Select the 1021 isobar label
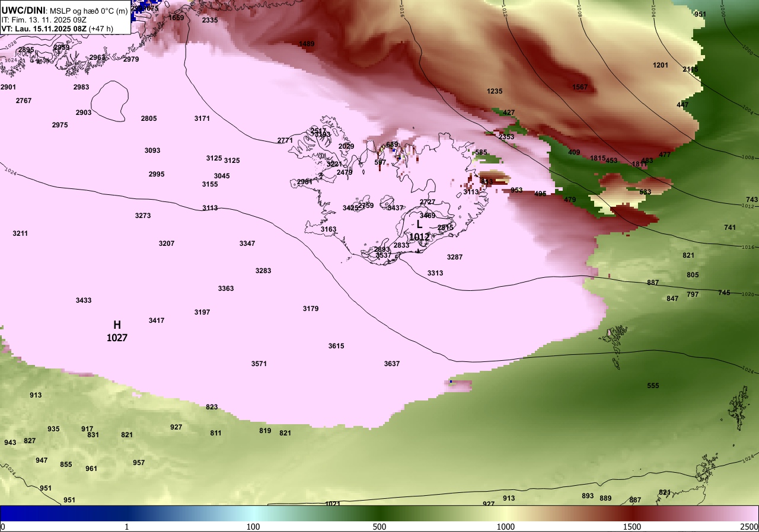Screen dimensions: 759x532 pyautogui.click(x=333, y=504)
